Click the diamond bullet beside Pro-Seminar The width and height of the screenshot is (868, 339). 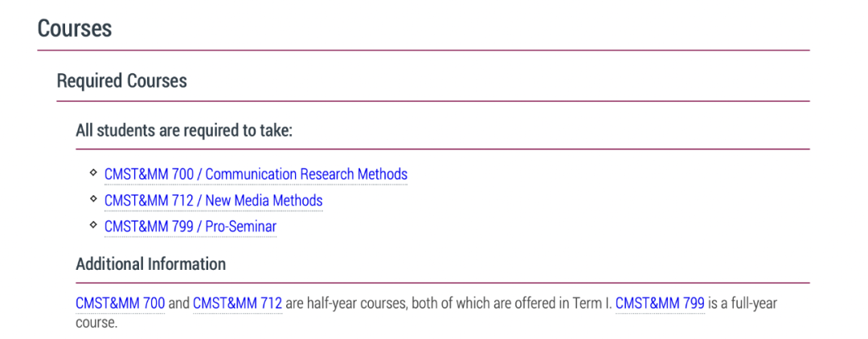[93, 224]
